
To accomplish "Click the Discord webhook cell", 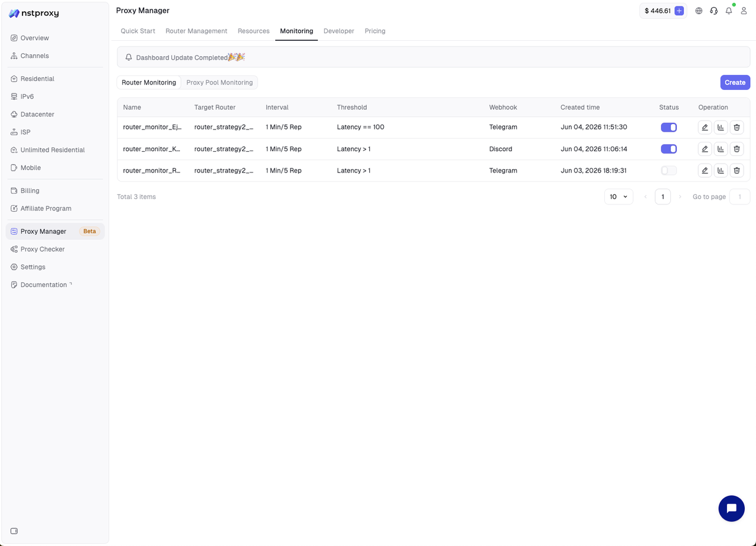I will [500, 149].
